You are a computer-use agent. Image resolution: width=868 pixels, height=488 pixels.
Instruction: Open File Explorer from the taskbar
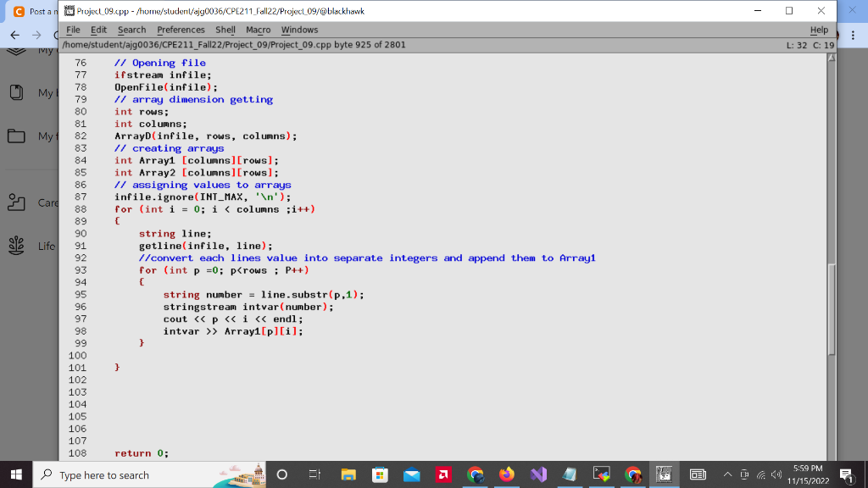pyautogui.click(x=348, y=474)
